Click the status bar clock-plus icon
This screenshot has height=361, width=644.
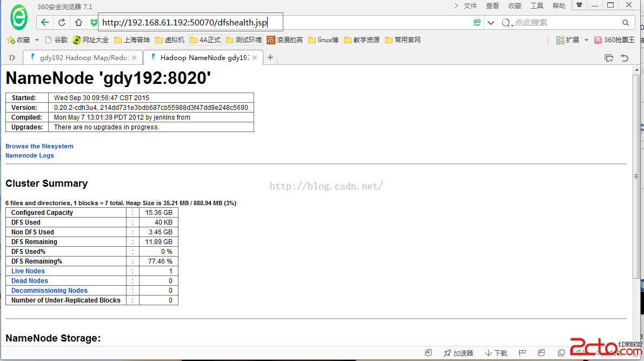[x=428, y=353]
